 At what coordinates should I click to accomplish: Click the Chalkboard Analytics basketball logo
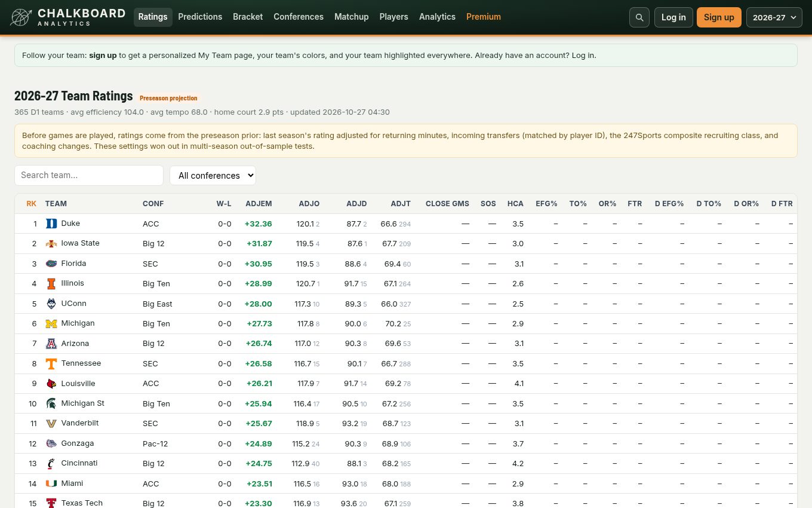click(21, 17)
